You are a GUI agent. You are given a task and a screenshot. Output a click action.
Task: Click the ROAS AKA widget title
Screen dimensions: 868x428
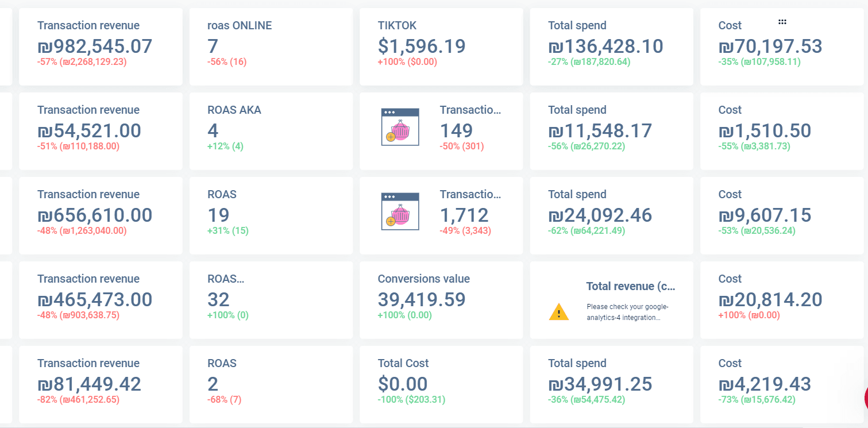(234, 110)
